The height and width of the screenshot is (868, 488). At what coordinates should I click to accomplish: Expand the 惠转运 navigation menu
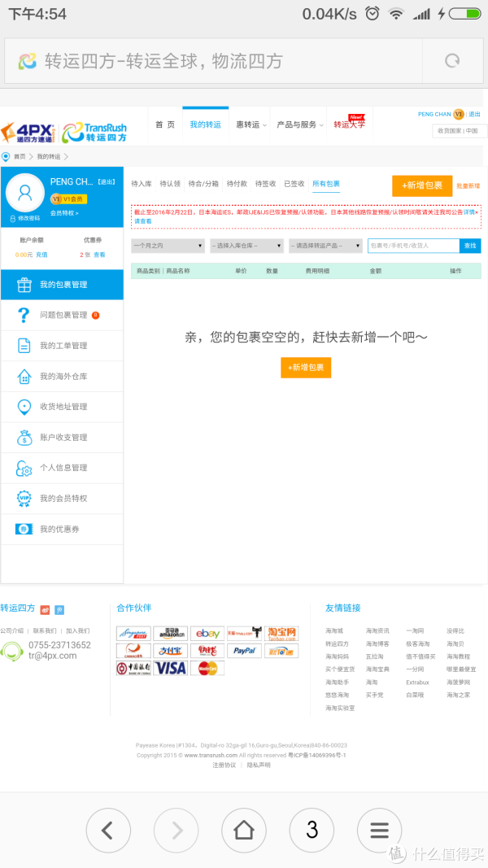coord(251,124)
